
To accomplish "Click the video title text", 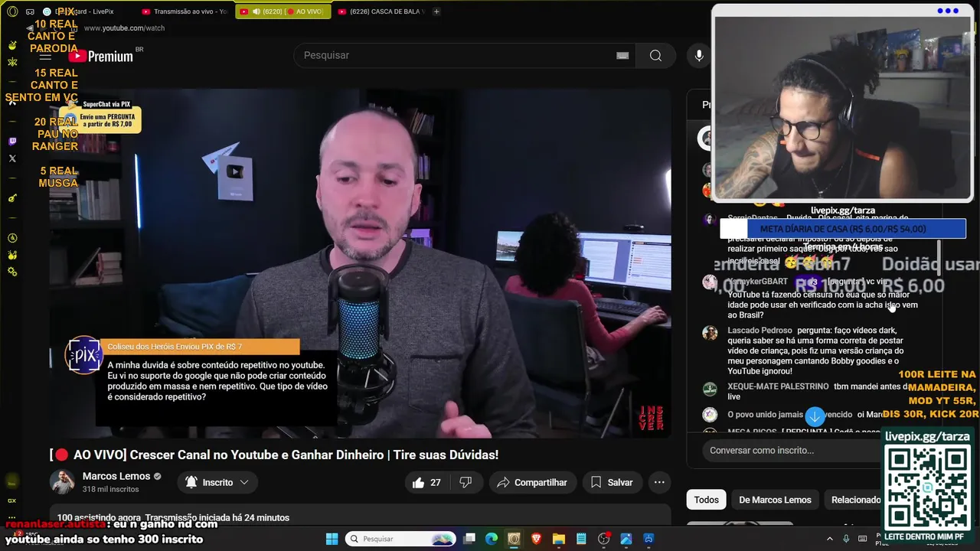I will coord(274,455).
